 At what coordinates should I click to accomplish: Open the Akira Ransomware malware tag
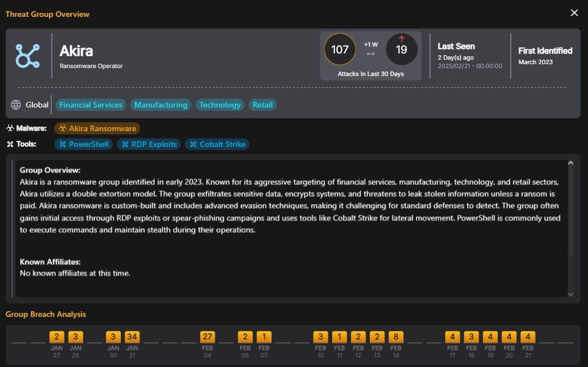point(97,128)
